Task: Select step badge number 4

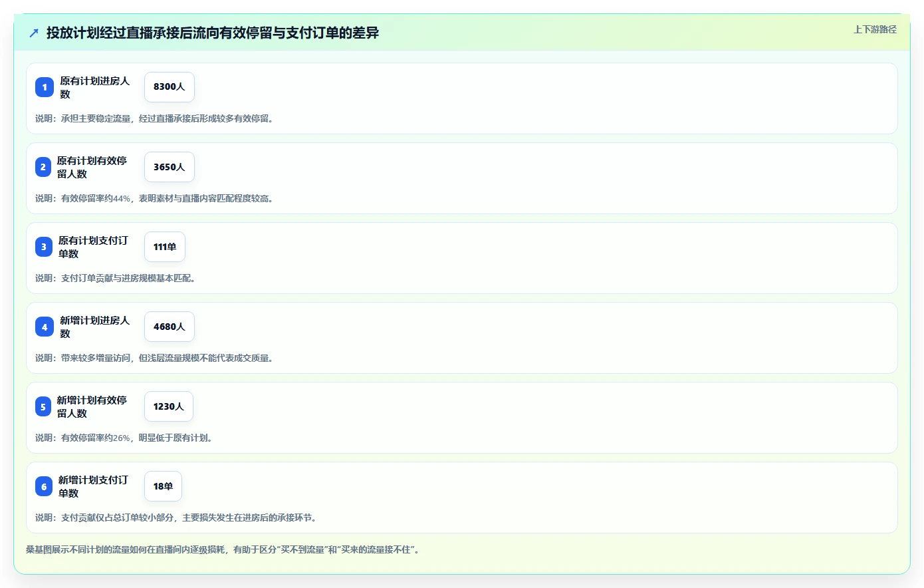Action: click(45, 327)
